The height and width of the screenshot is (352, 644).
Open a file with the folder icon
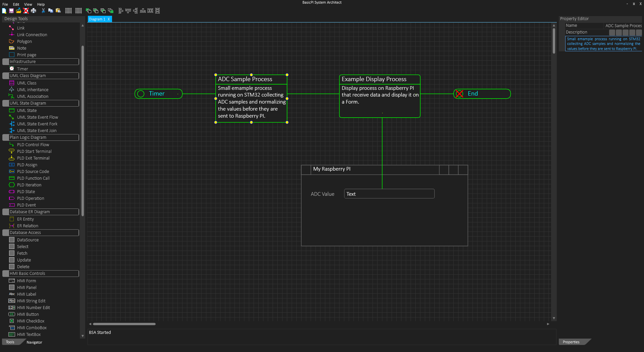18,11
